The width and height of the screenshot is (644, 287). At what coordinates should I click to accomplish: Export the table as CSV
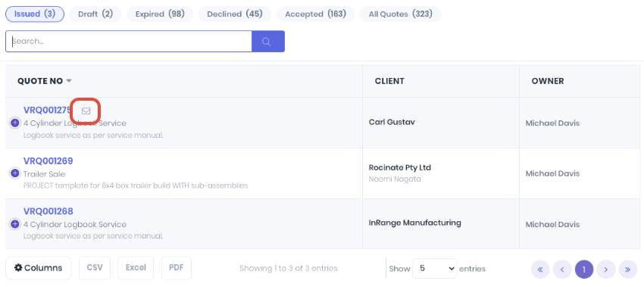pos(95,268)
